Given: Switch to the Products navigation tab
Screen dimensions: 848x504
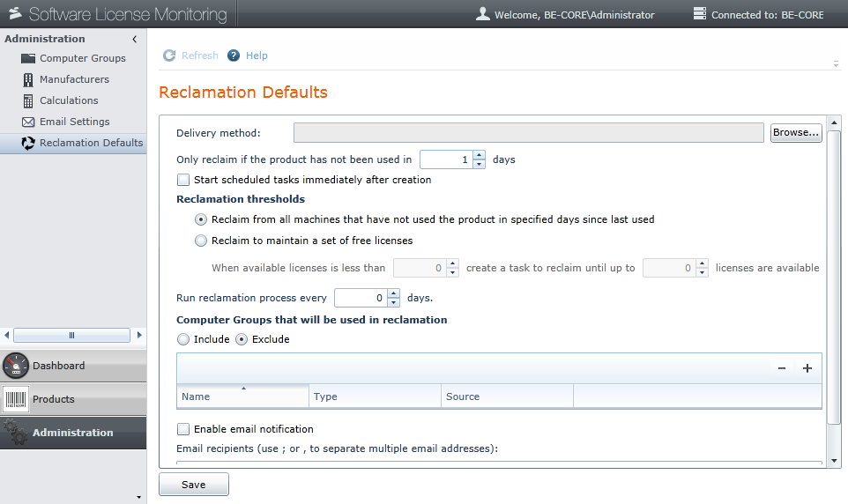Looking at the screenshot, I should click(x=73, y=399).
